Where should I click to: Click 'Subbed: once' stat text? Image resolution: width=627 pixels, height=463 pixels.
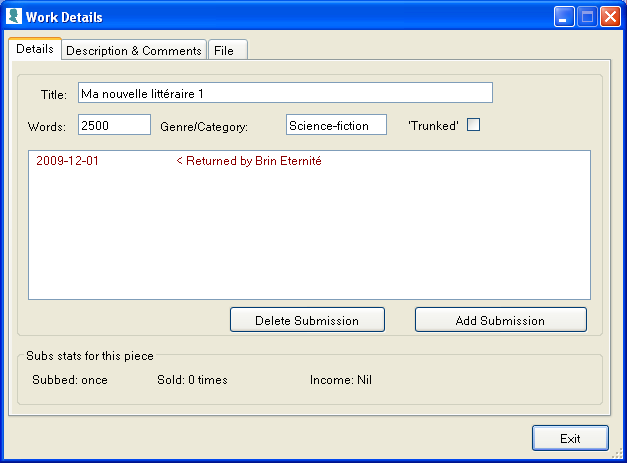coord(70,380)
